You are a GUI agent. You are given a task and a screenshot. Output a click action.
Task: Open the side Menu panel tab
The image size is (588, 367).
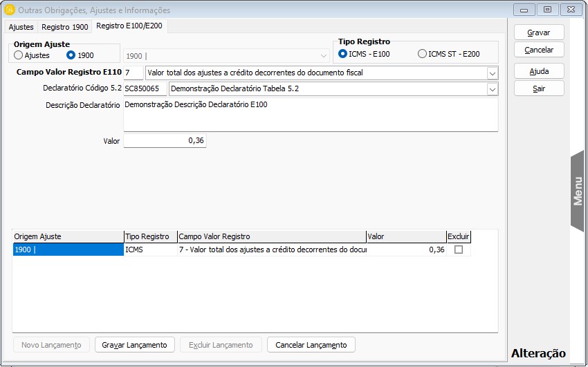578,190
